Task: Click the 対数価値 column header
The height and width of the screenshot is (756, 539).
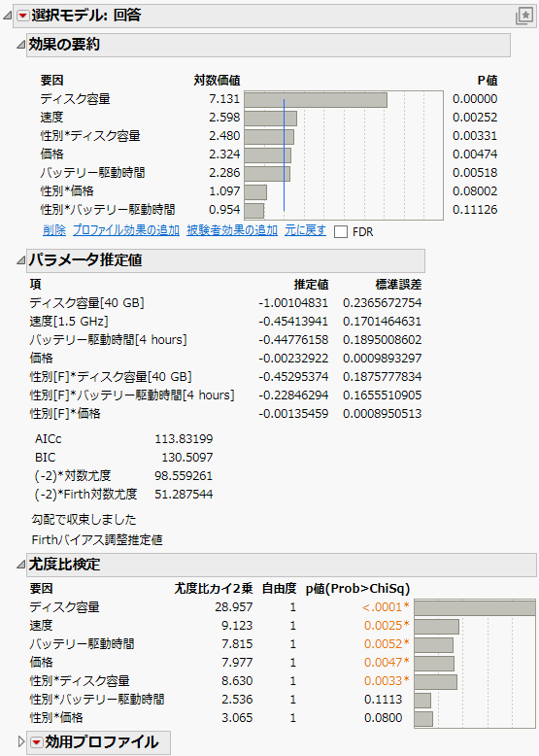Action: pyautogui.click(x=217, y=81)
